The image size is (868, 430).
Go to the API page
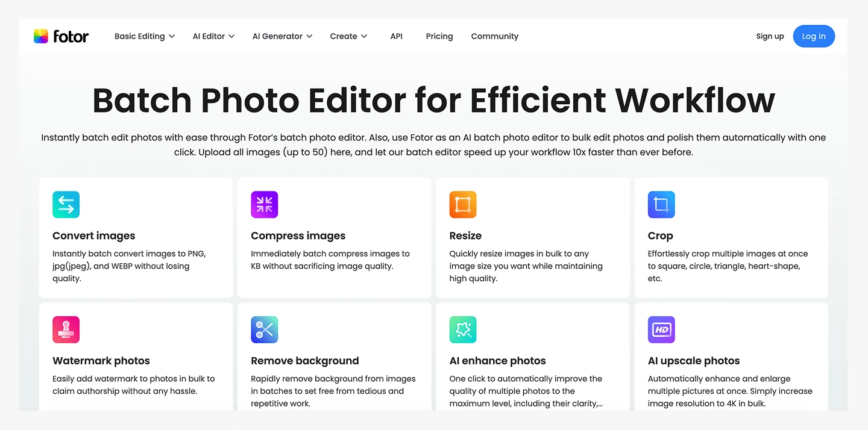tap(396, 36)
